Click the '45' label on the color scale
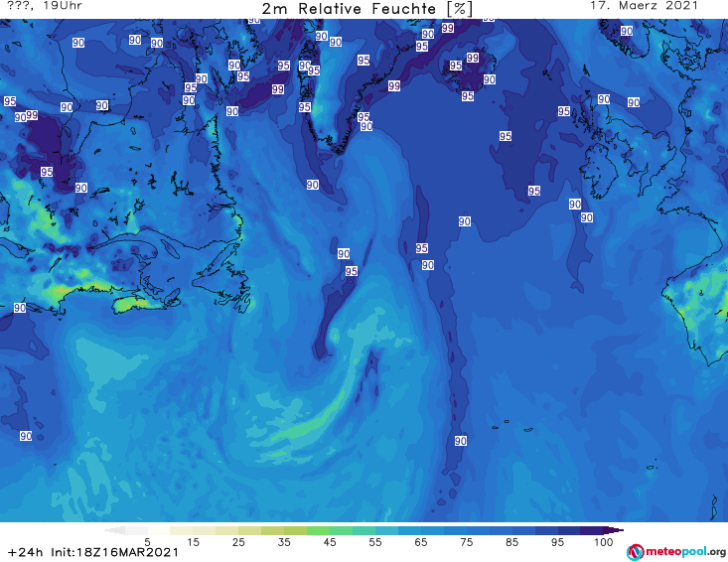The width and height of the screenshot is (728, 562). tap(330, 542)
